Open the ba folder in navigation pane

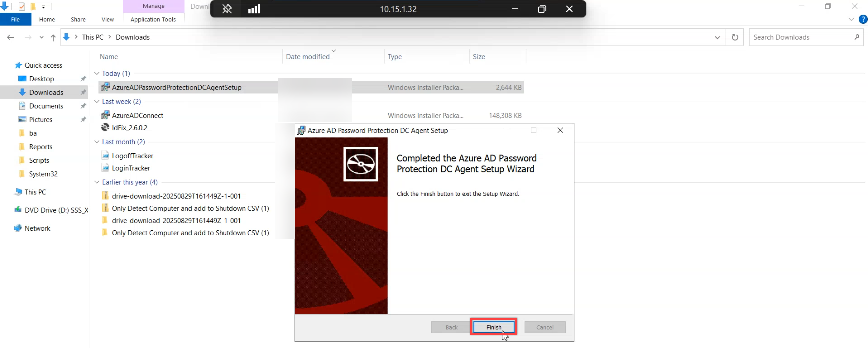coord(33,133)
